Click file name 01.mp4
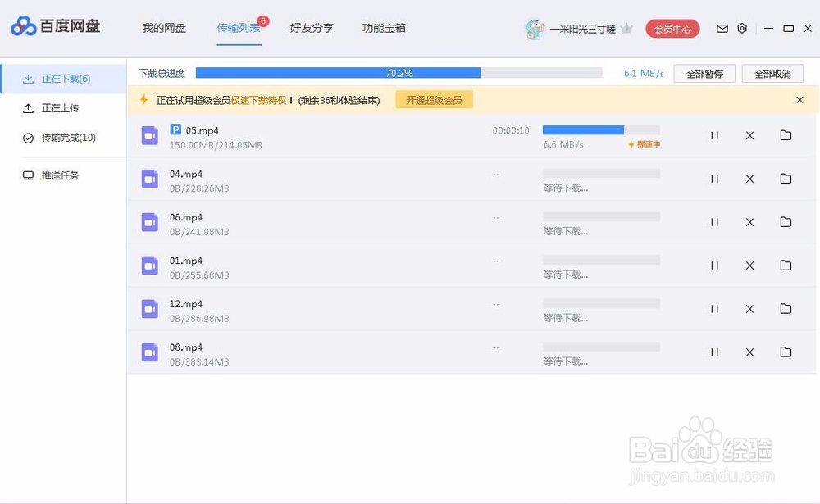 point(185,261)
